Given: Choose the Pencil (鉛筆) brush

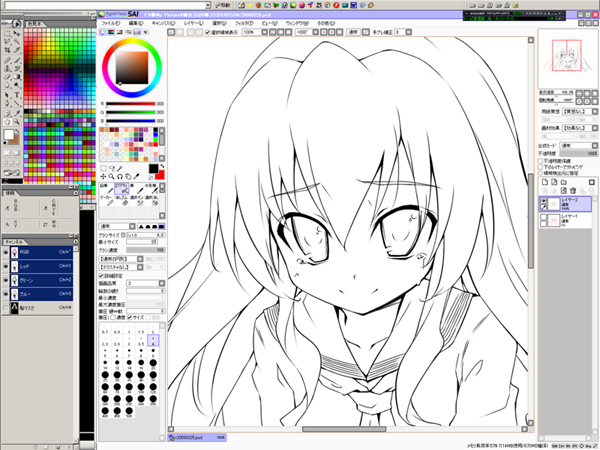Looking at the screenshot, I should coord(106,189).
